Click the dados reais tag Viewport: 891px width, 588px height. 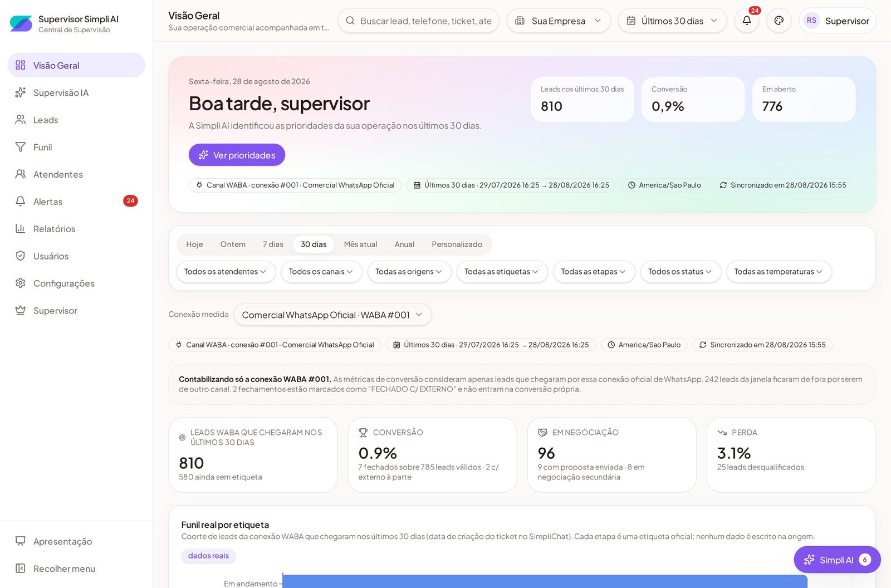point(208,556)
